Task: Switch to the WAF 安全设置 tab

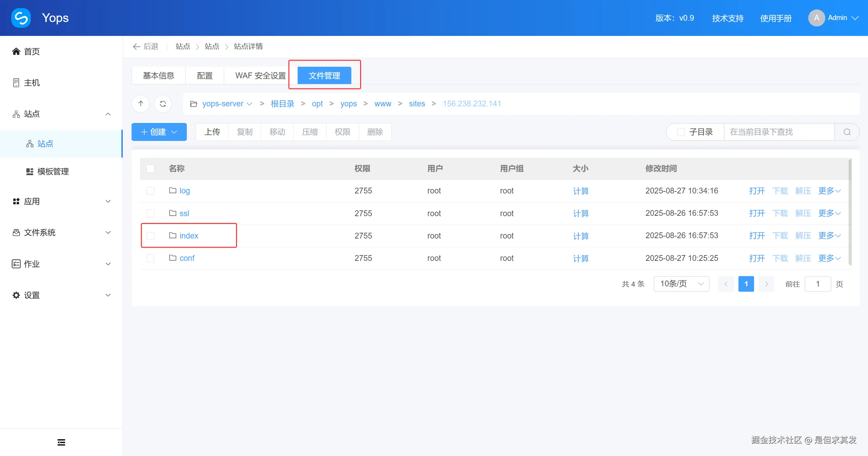Action: pos(260,76)
